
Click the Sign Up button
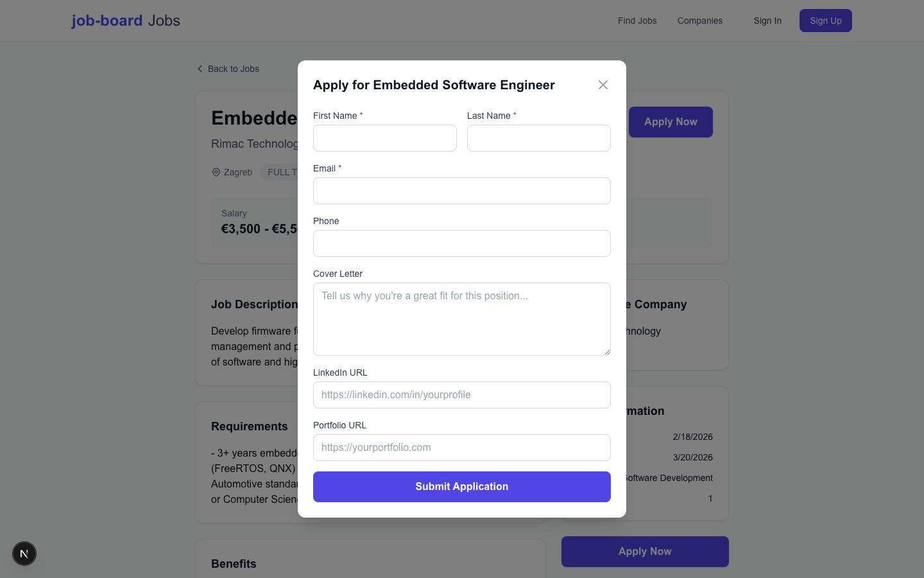point(825,20)
